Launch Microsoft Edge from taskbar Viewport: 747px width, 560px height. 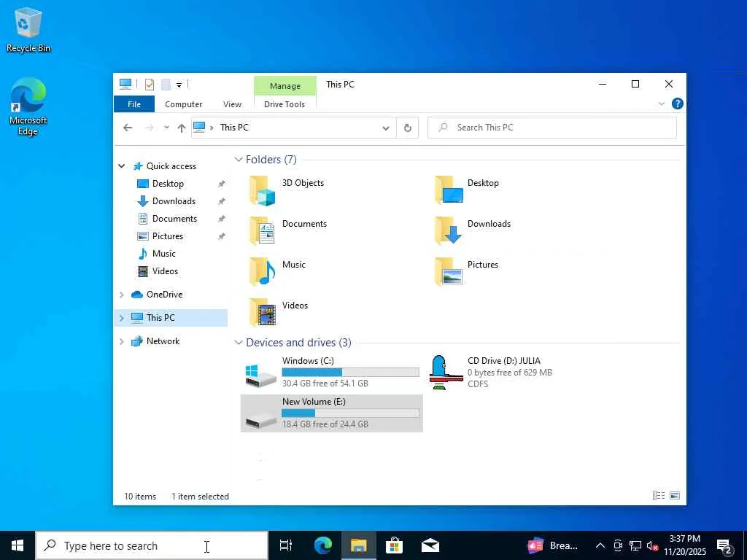pyautogui.click(x=322, y=545)
